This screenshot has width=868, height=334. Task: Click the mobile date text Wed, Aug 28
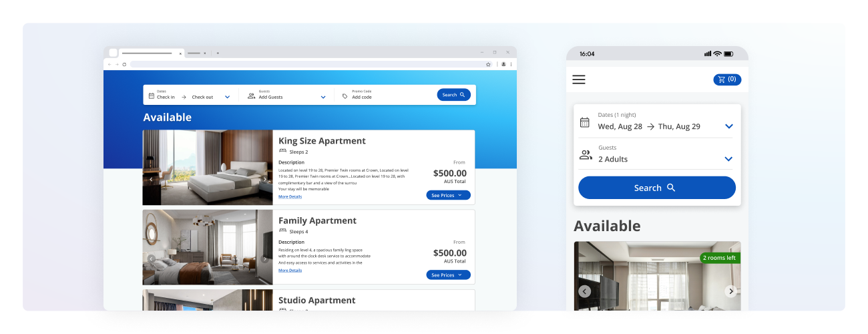620,126
